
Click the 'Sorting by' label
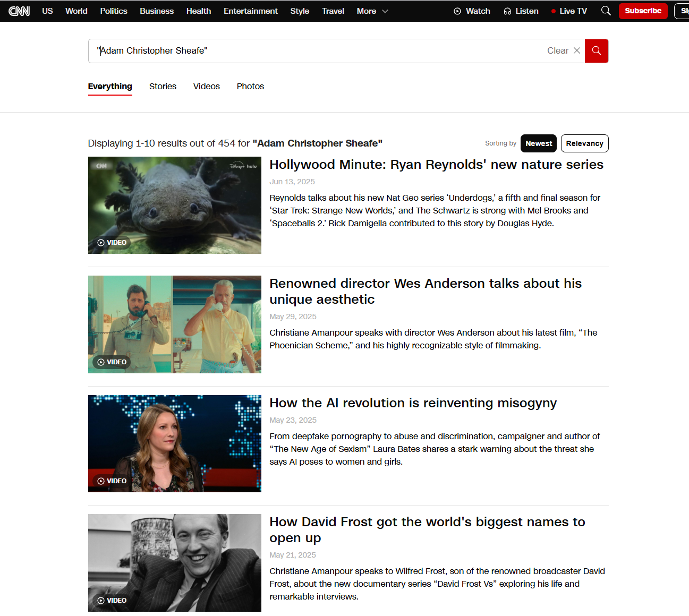click(500, 143)
